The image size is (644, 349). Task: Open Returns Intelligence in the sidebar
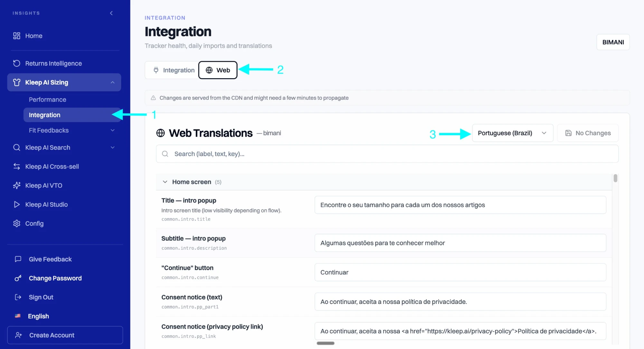point(64,63)
